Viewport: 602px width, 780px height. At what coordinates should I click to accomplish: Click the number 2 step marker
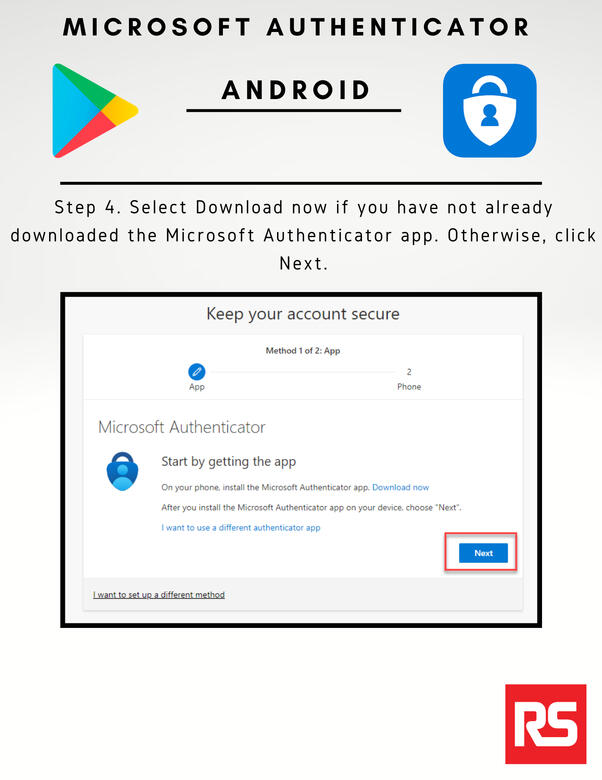point(409,372)
